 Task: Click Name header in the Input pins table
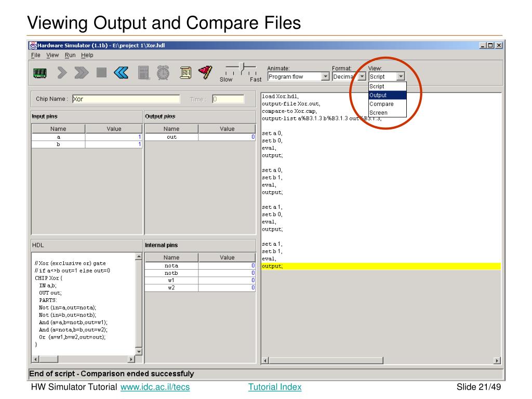click(x=58, y=129)
